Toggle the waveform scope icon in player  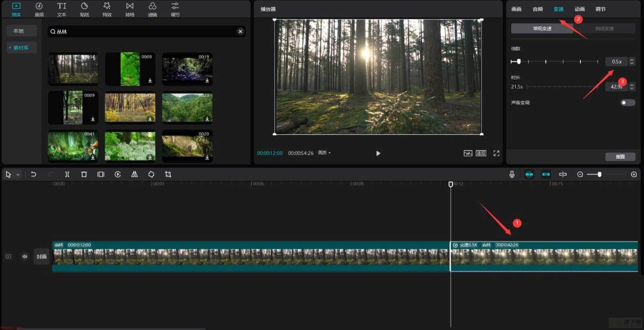click(x=468, y=153)
